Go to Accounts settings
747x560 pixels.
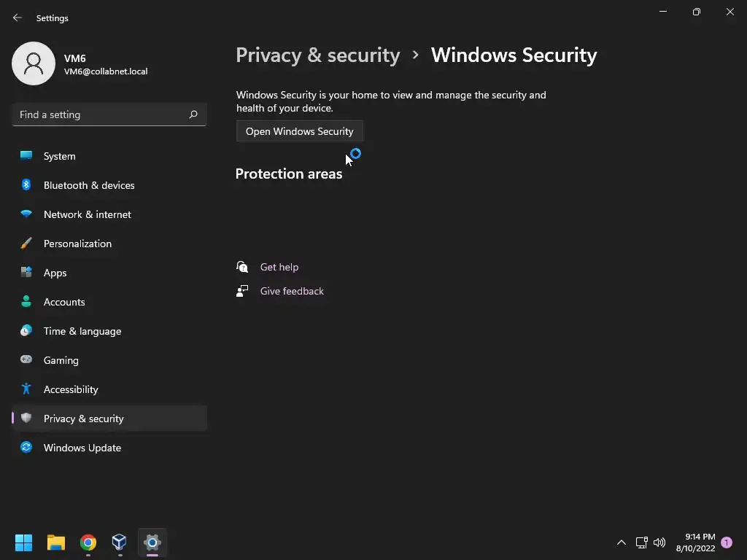[x=64, y=302]
